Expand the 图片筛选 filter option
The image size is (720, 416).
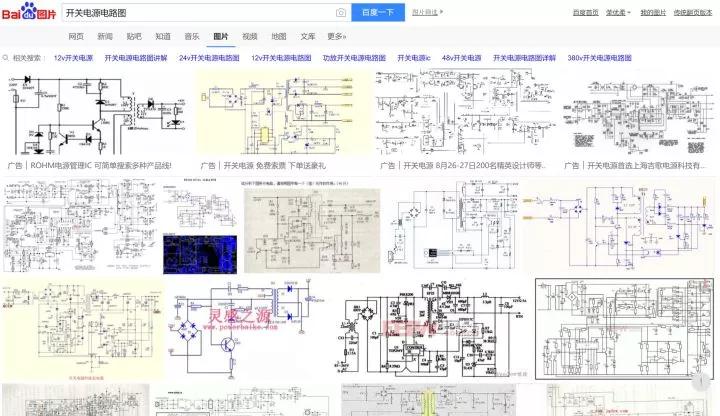426,13
